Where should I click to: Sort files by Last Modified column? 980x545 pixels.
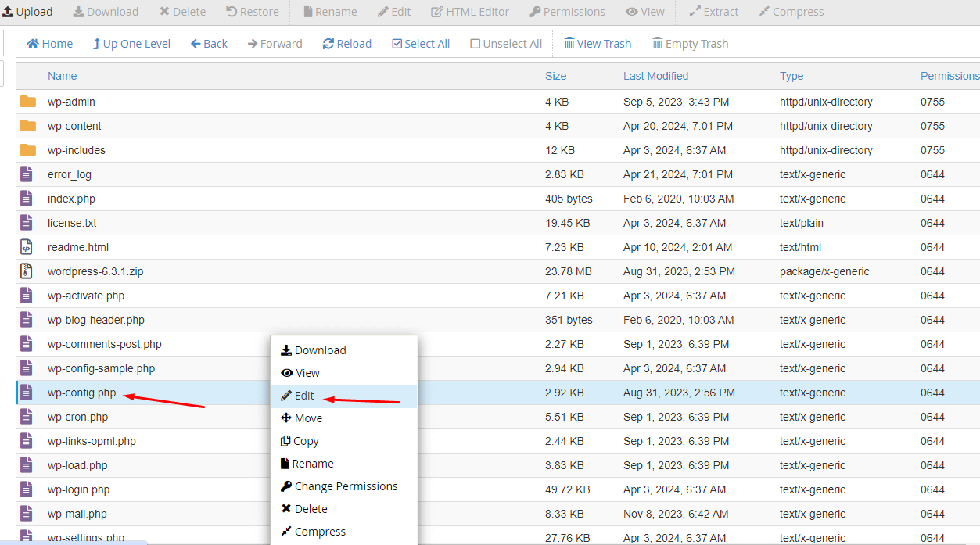(655, 76)
